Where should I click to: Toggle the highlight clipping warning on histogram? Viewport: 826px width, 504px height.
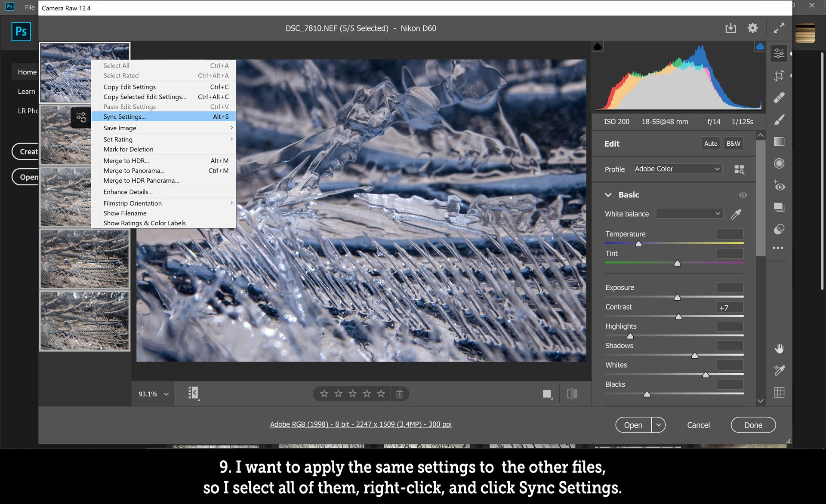[x=759, y=46]
